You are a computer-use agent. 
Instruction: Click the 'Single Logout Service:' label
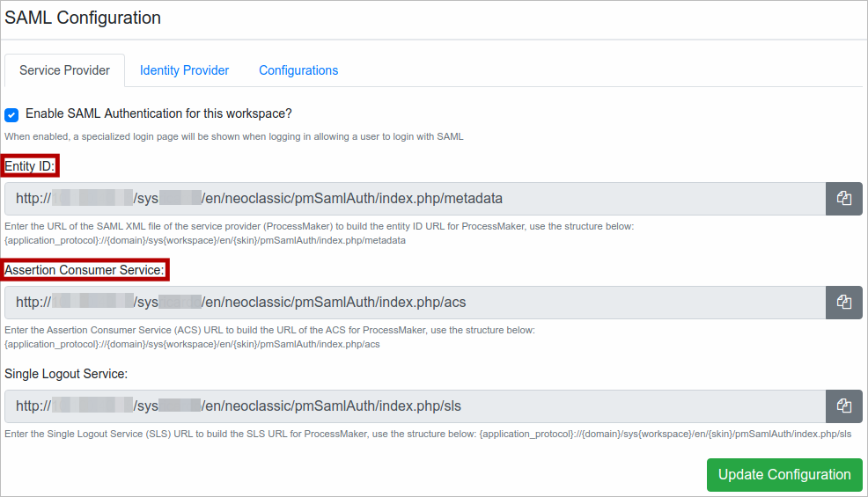tap(66, 374)
